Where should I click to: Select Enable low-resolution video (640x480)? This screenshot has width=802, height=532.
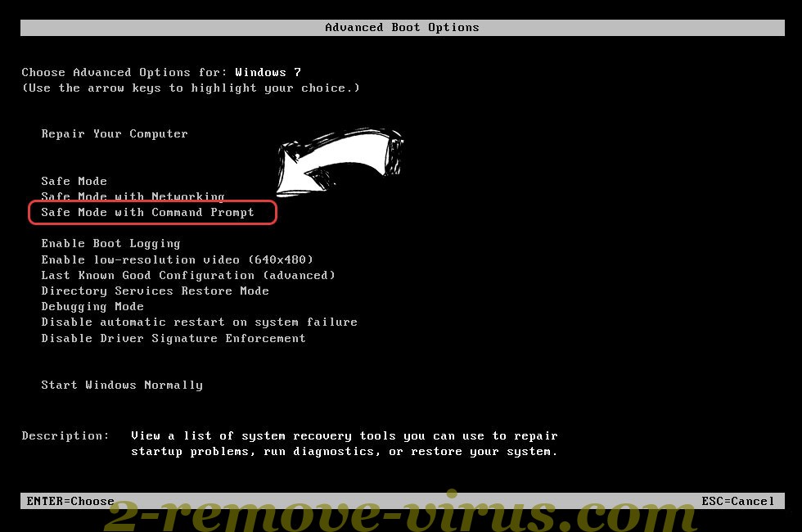coord(177,260)
